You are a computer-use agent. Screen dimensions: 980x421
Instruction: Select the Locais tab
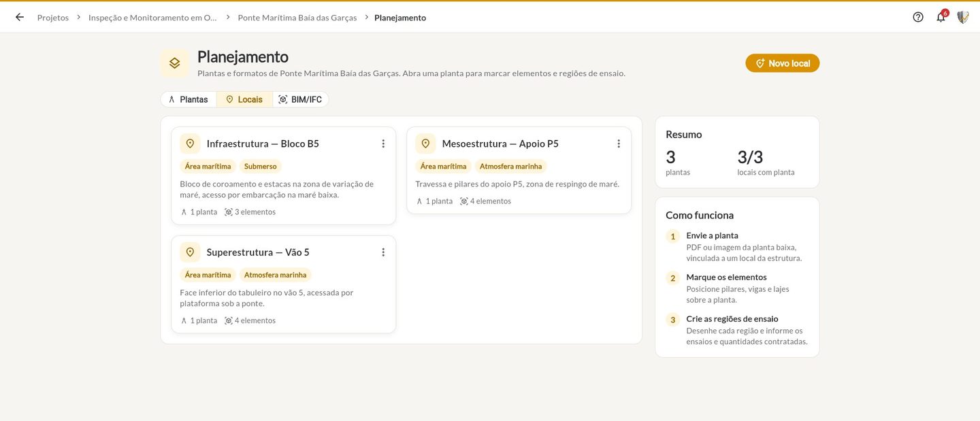point(244,99)
